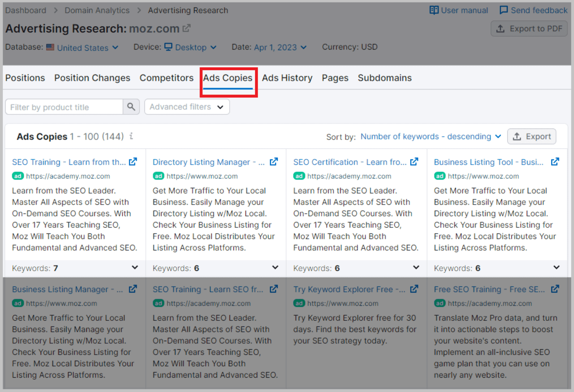Image resolution: width=574 pixels, height=392 pixels.
Task: Open external link for SEO Training - Learn SEO fr... ad
Action: [x=274, y=289]
